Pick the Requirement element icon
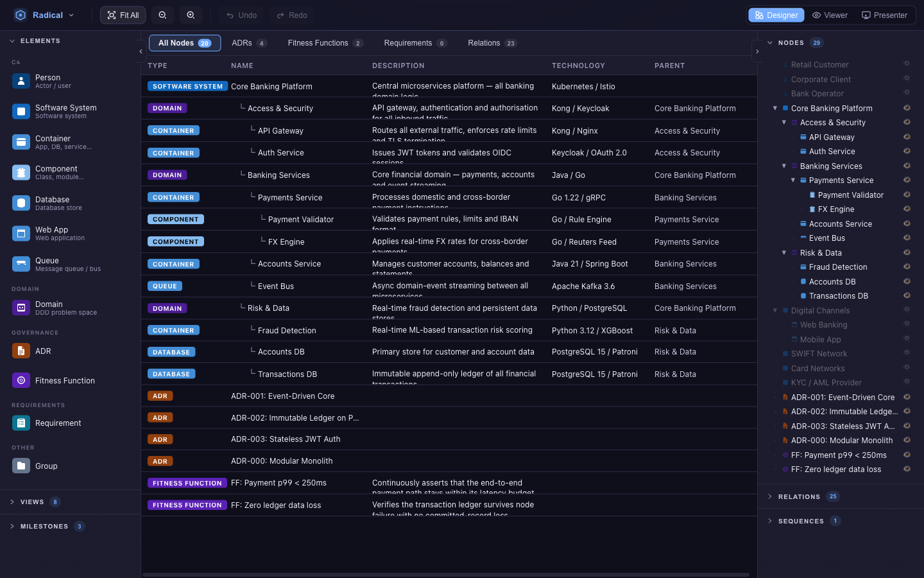Screen dimensions: 924x578 [x=21, y=423]
